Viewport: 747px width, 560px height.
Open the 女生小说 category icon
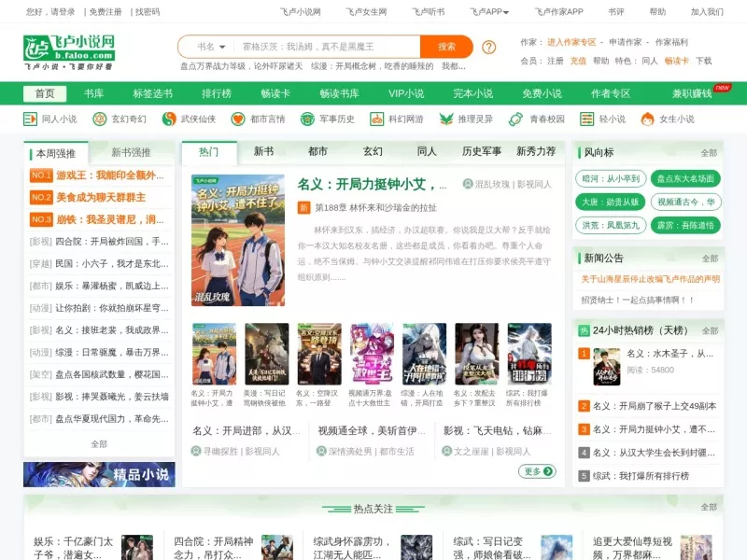pos(647,119)
